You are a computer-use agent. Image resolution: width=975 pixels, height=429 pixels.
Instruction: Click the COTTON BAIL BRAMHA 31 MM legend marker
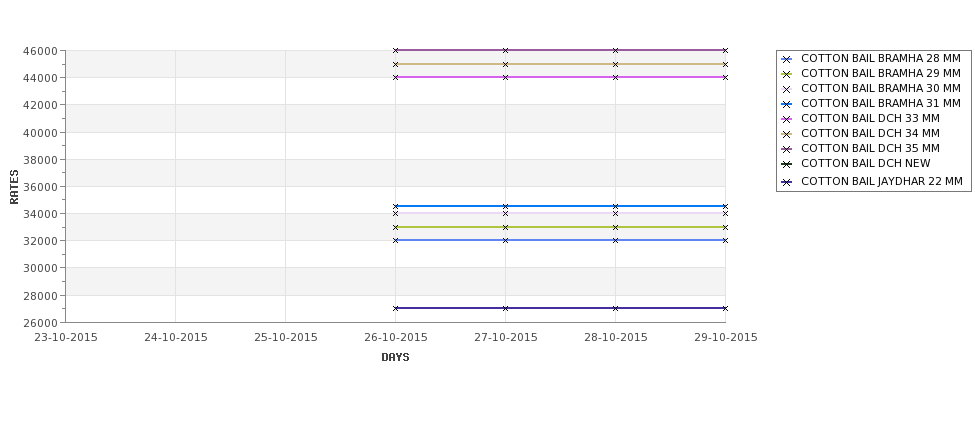[787, 104]
